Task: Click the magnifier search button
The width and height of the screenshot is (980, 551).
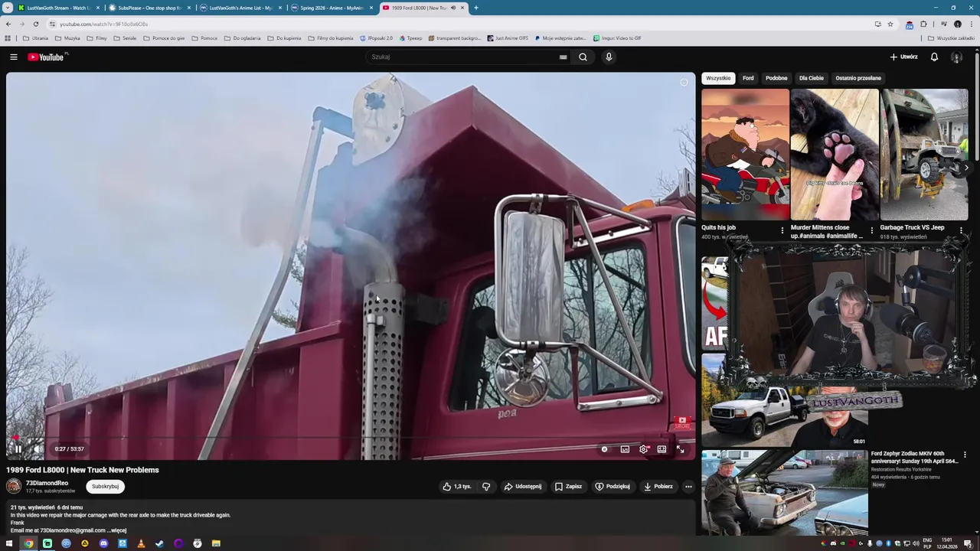Action: (583, 57)
